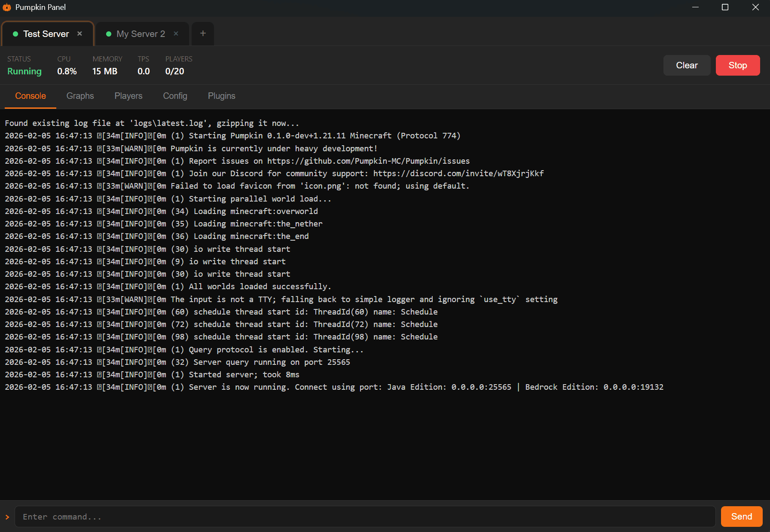
Task: Switch to the My Server 2 tab
Action: [141, 34]
